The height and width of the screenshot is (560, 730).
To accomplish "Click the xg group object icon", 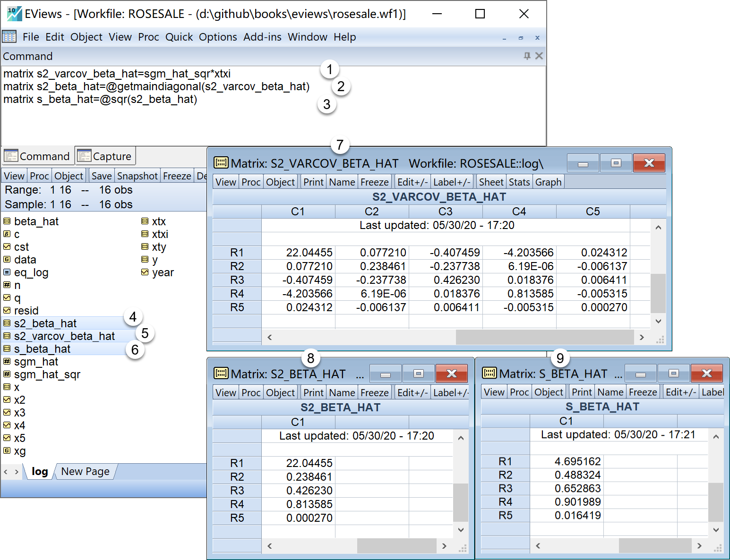I will (7, 451).
